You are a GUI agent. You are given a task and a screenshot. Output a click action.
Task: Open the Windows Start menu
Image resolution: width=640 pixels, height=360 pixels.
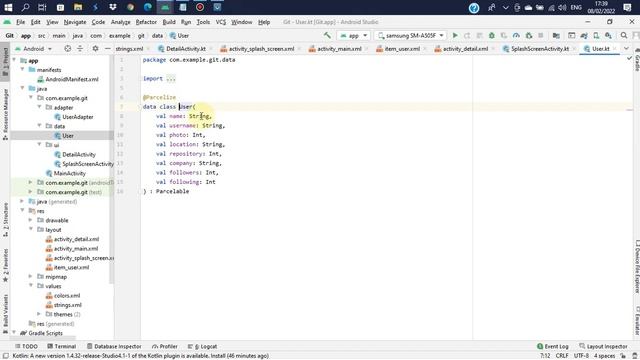click(8, 7)
